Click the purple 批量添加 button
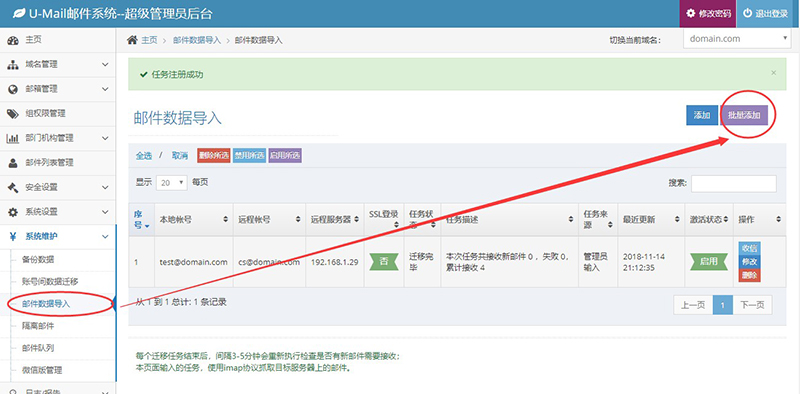The height and width of the screenshot is (394, 800). point(744,115)
